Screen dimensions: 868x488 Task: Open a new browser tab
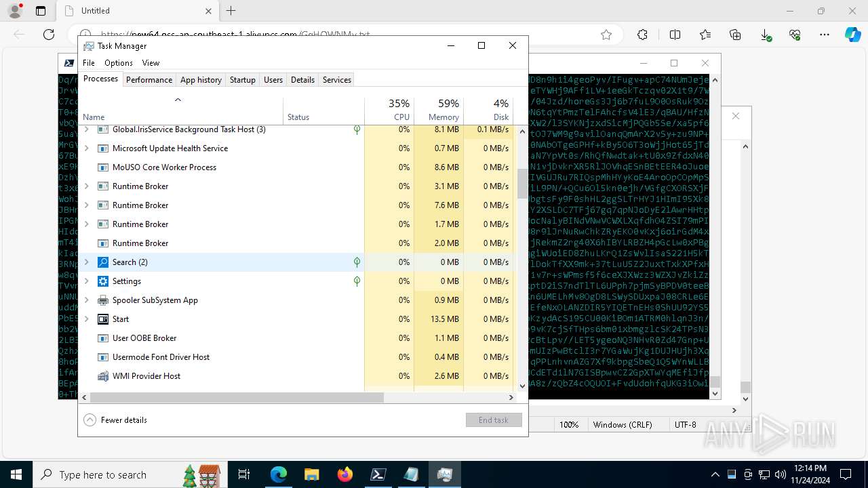point(231,11)
